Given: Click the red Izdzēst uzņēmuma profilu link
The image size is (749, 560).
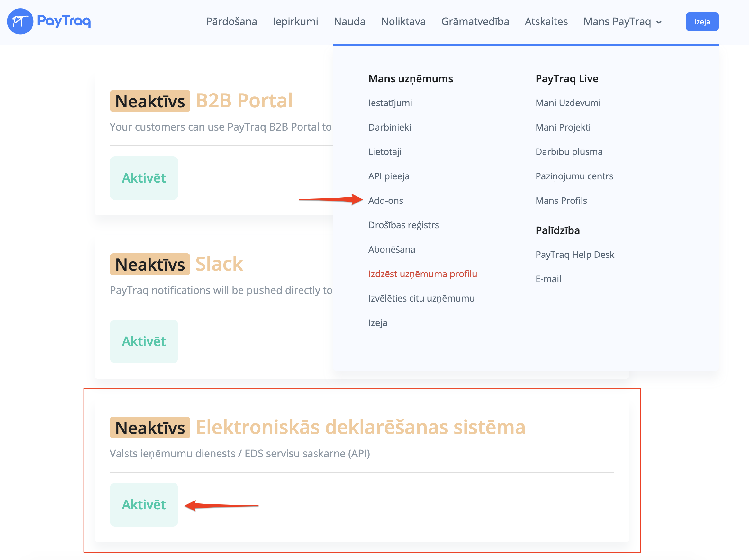Looking at the screenshot, I should (422, 274).
